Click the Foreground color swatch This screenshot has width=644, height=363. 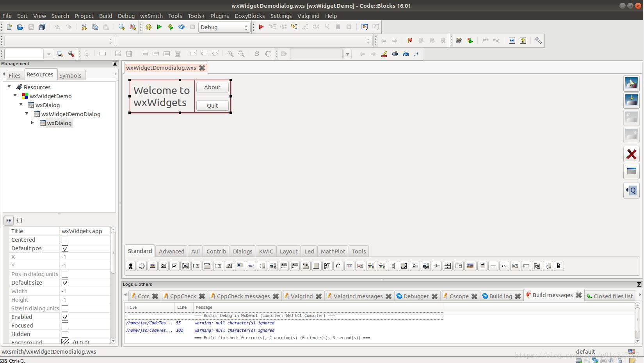[x=65, y=342]
